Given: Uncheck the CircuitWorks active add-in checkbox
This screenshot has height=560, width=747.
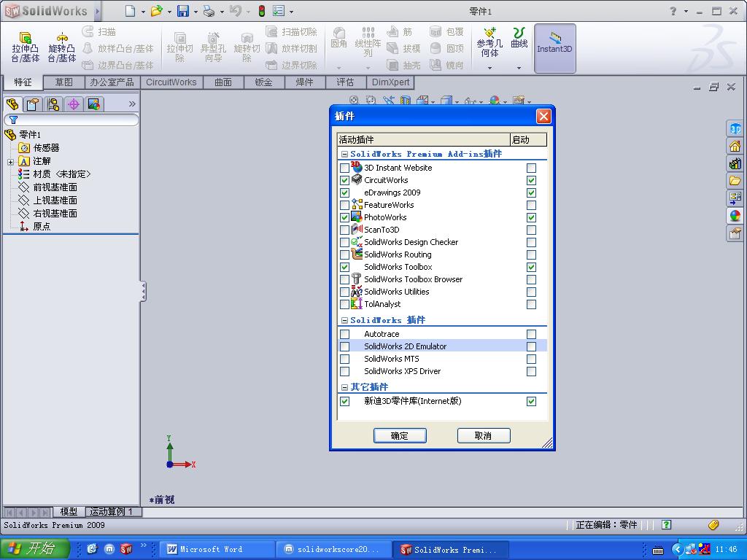Looking at the screenshot, I should [345, 181].
